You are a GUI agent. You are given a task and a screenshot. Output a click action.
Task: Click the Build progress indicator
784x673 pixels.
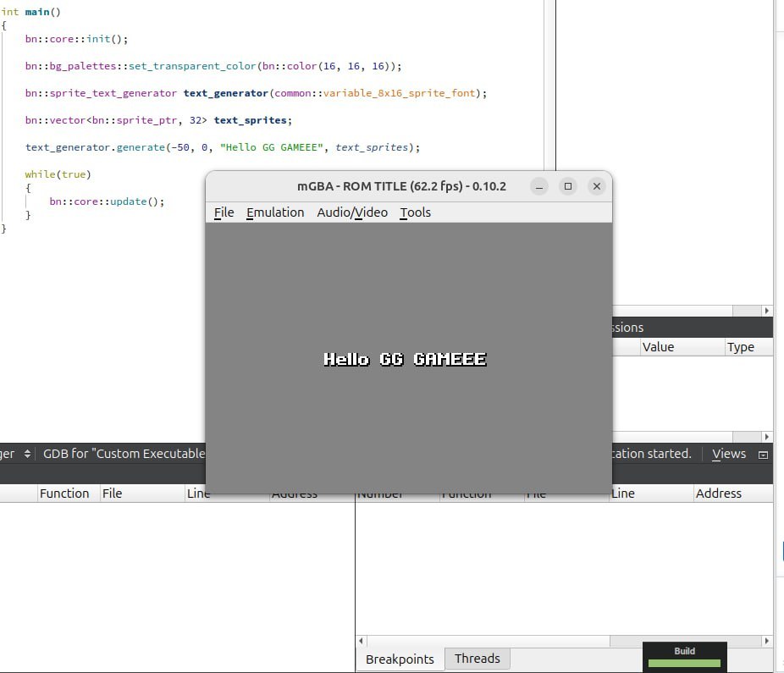[x=684, y=657]
